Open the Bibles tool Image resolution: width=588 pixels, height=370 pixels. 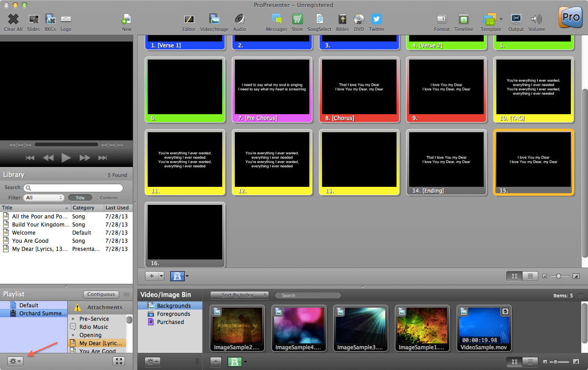342,19
